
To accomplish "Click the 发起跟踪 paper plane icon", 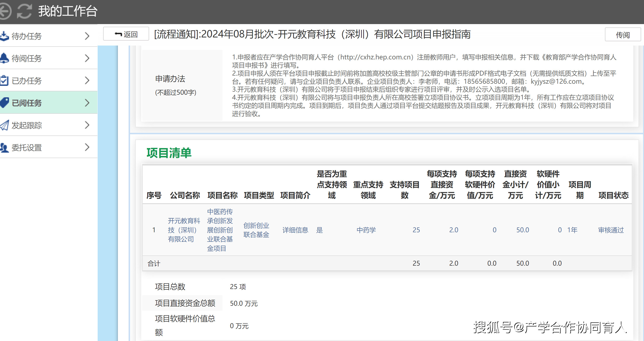I will point(4,125).
